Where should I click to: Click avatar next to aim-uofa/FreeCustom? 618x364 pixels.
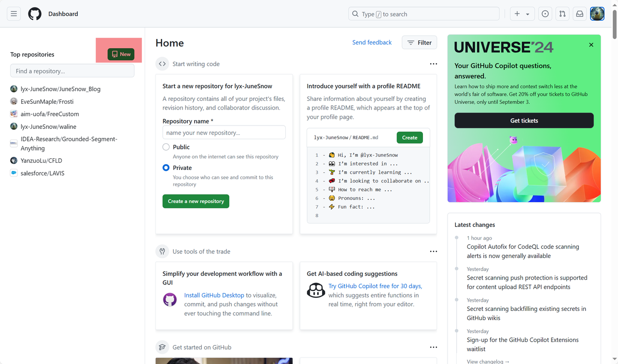(14, 114)
